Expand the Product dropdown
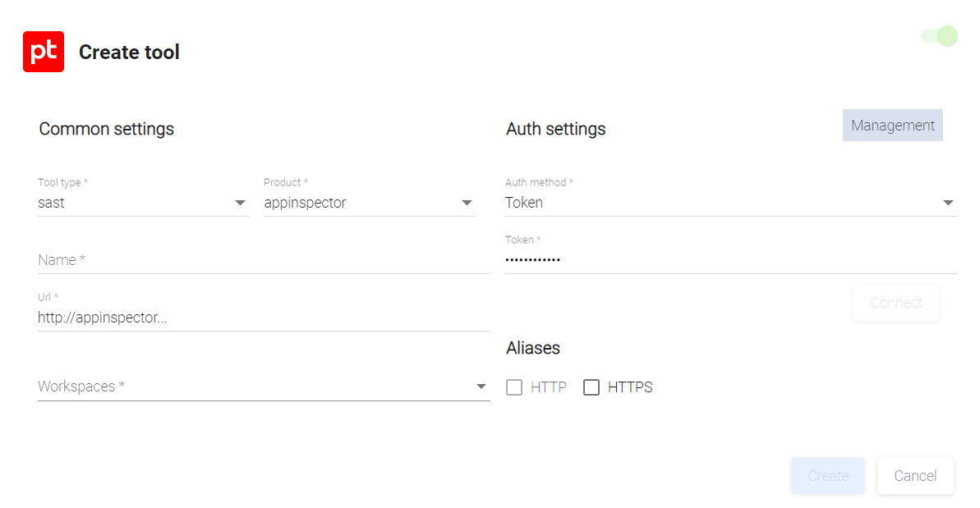980x508 pixels. tap(361, 203)
